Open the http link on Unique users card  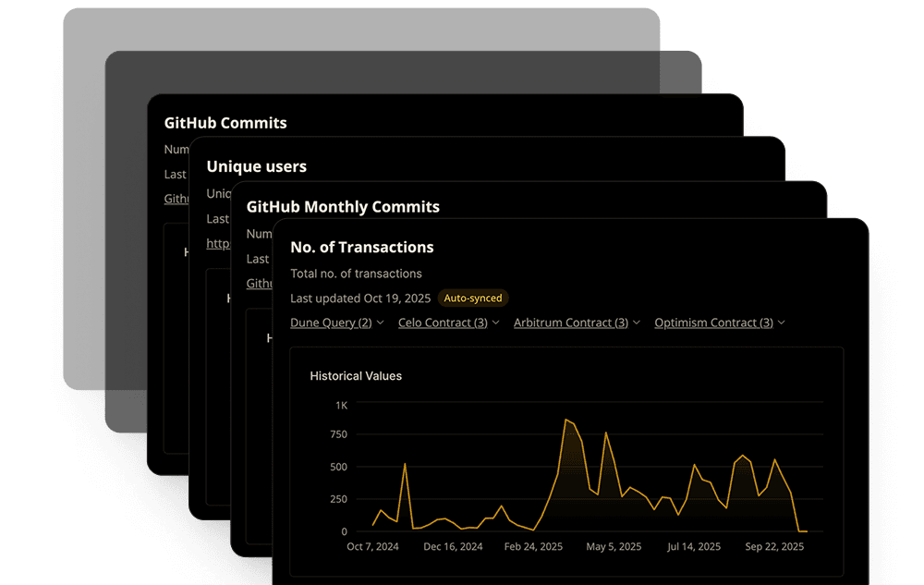click(219, 243)
